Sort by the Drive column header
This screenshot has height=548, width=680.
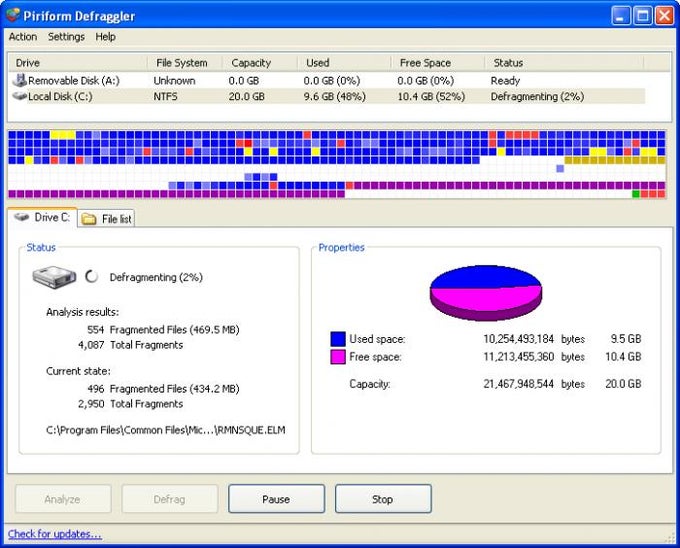click(78, 63)
